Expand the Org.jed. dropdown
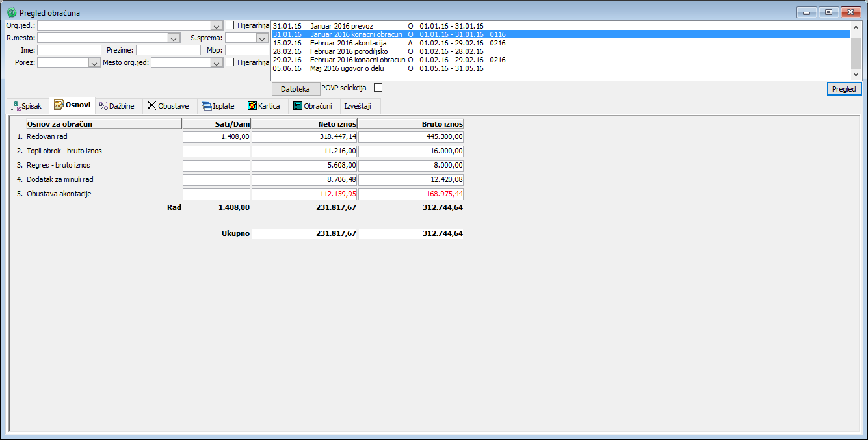The image size is (868, 440). (217, 25)
